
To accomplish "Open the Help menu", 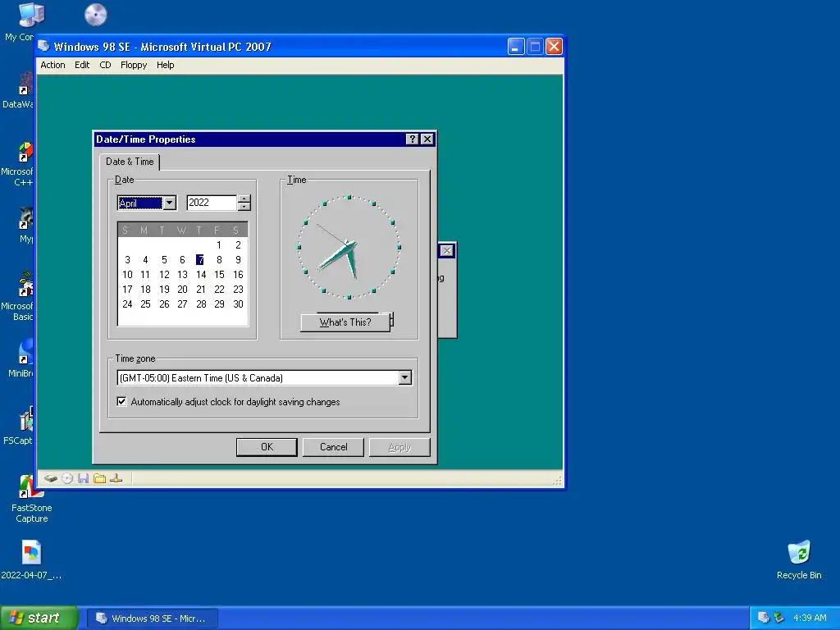I will tap(165, 65).
